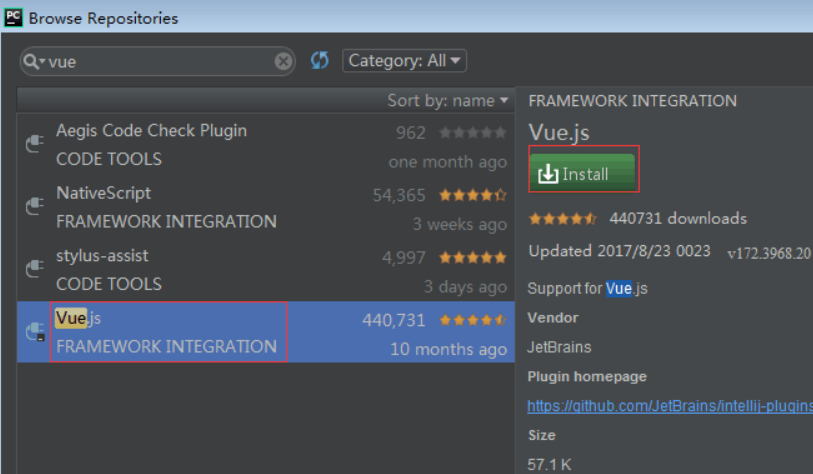
Task: Click the 54,365 download count
Action: point(399,196)
